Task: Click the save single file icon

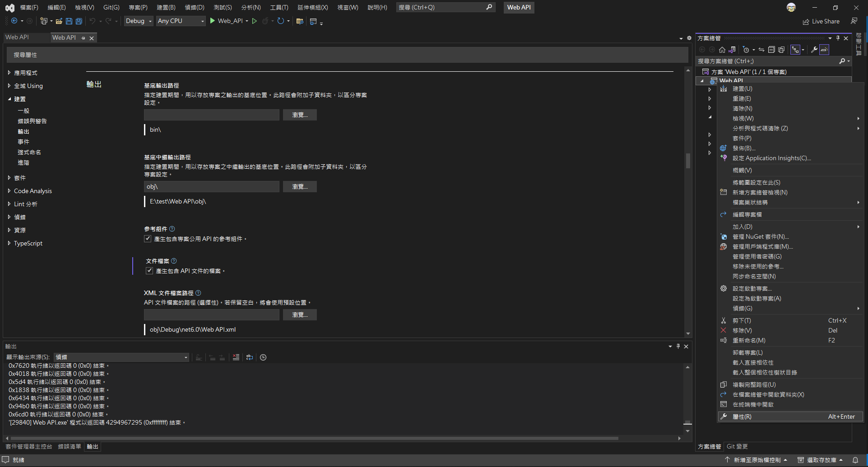Action: pos(69,21)
